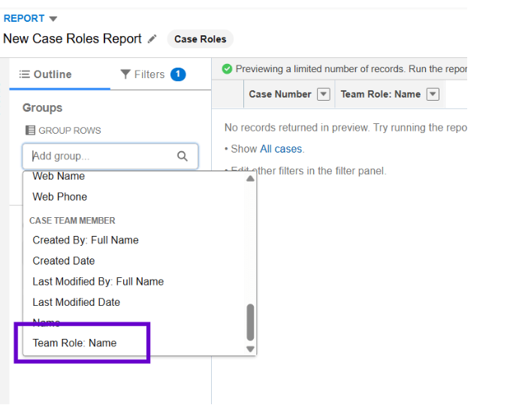This screenshot has height=420, width=522.
Task: Click the Filters funnel icon
Action: (125, 74)
